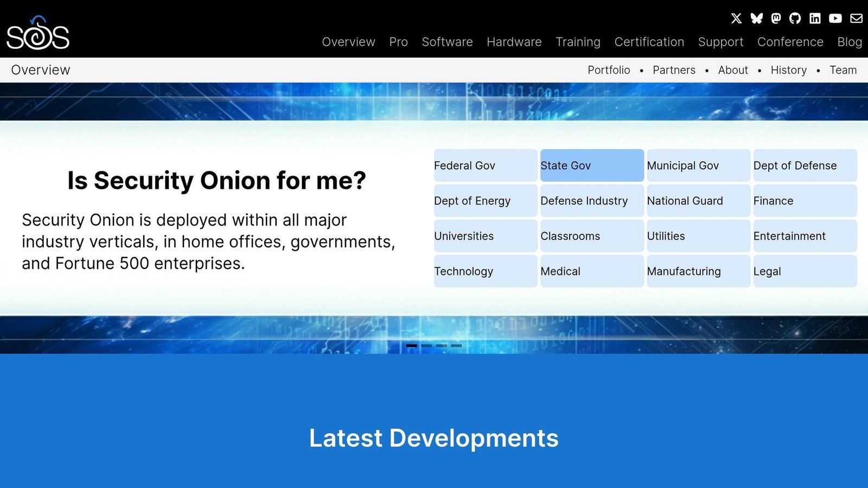Select the Defense Industry tile
This screenshot has height=488, width=868.
coord(592,201)
